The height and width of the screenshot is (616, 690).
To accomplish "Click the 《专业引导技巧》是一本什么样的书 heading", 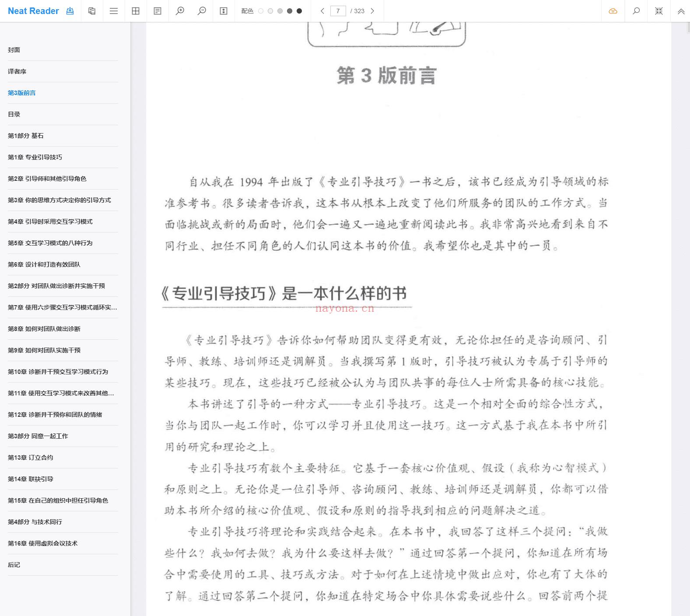I will (x=284, y=293).
